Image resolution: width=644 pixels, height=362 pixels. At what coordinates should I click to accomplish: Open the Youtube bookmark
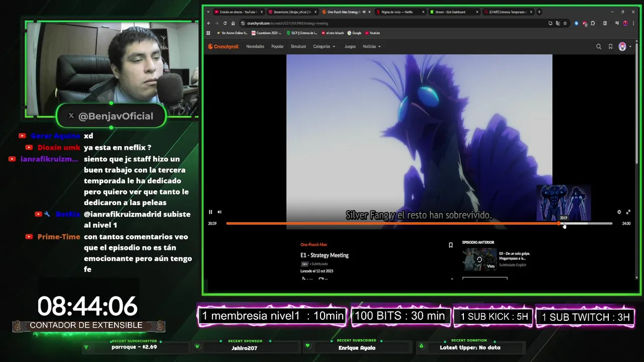point(372,33)
